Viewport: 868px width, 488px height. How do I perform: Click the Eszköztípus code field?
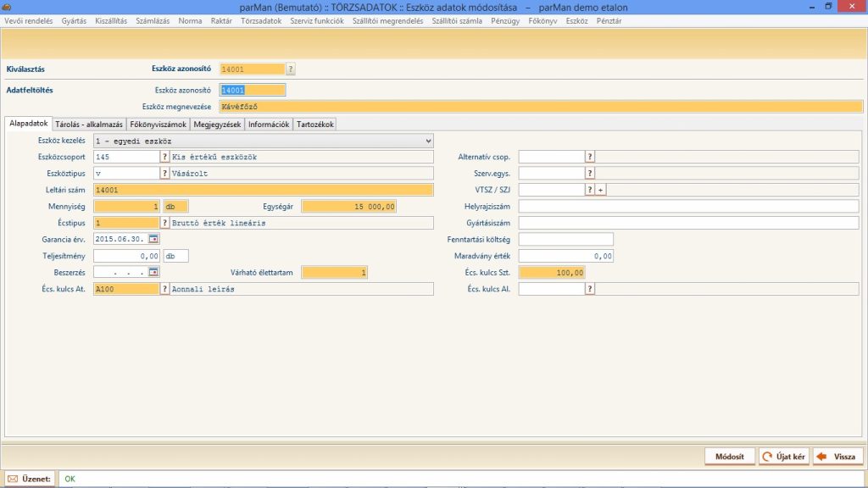click(x=127, y=173)
